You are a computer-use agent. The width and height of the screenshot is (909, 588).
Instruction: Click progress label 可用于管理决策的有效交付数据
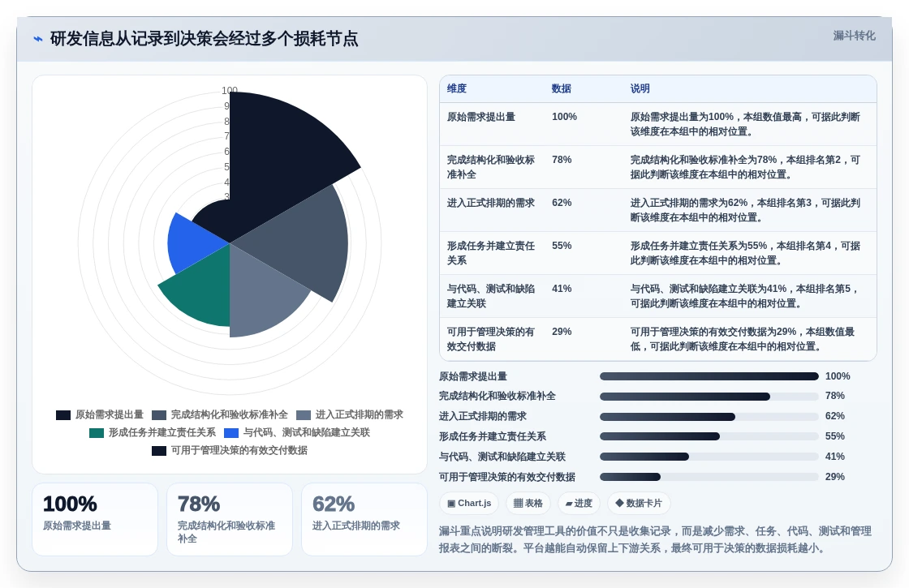tap(507, 477)
